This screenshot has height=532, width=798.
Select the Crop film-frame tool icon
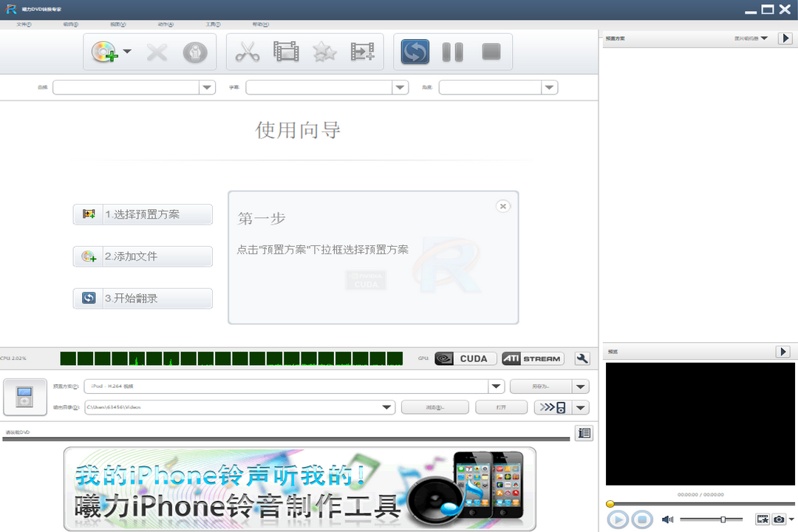coord(286,52)
